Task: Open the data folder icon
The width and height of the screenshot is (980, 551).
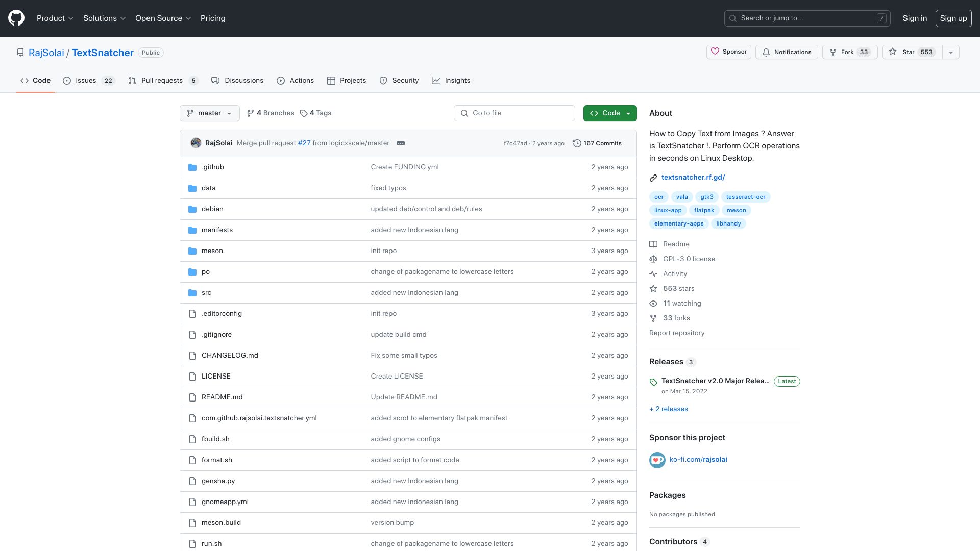Action: click(x=192, y=188)
